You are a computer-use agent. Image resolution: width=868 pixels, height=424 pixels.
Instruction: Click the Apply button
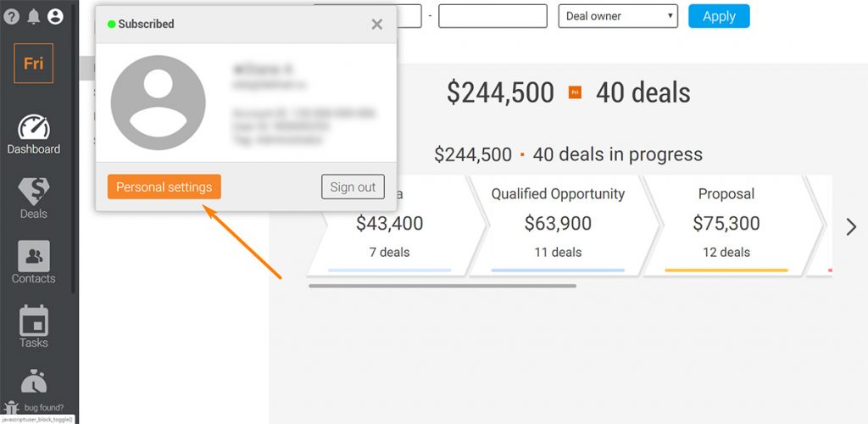point(719,16)
